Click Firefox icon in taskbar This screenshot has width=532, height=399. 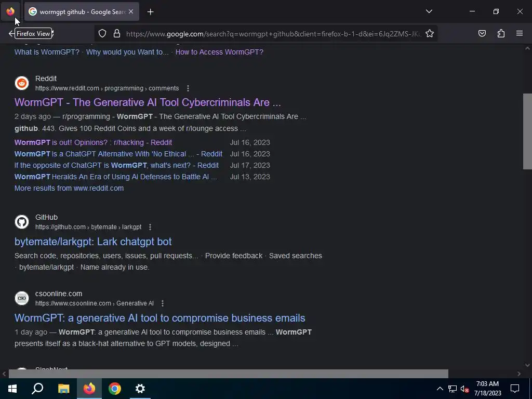click(x=89, y=389)
